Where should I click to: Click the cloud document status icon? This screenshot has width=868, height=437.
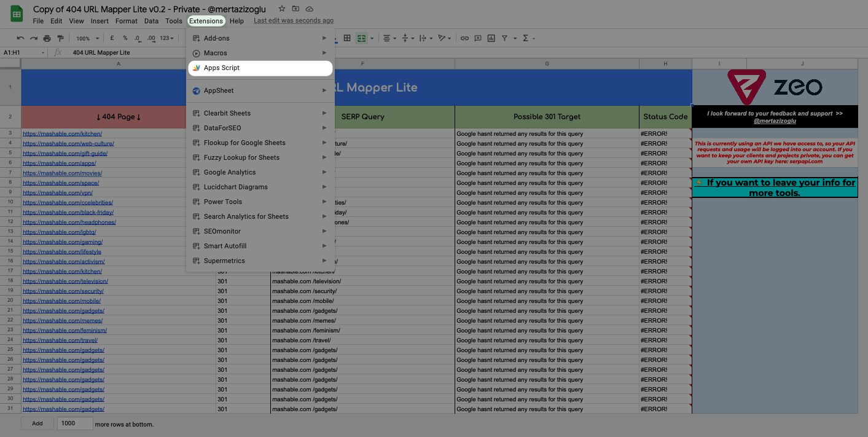[309, 9]
